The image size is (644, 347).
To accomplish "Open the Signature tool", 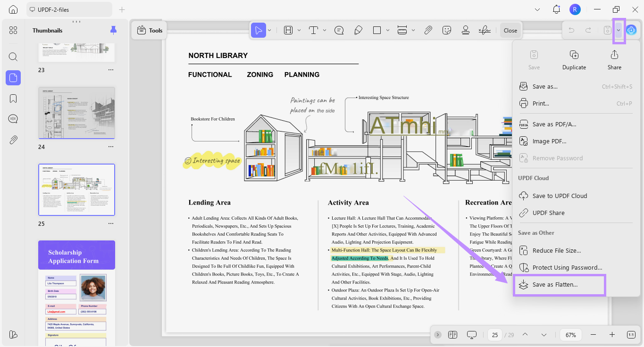I will coord(484,30).
